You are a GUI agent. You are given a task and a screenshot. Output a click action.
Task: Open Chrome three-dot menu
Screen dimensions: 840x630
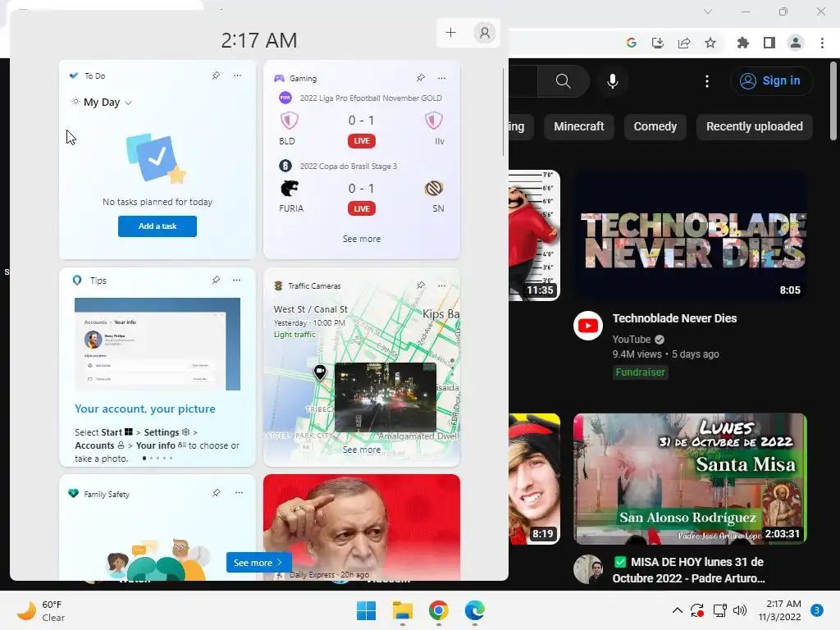click(822, 43)
